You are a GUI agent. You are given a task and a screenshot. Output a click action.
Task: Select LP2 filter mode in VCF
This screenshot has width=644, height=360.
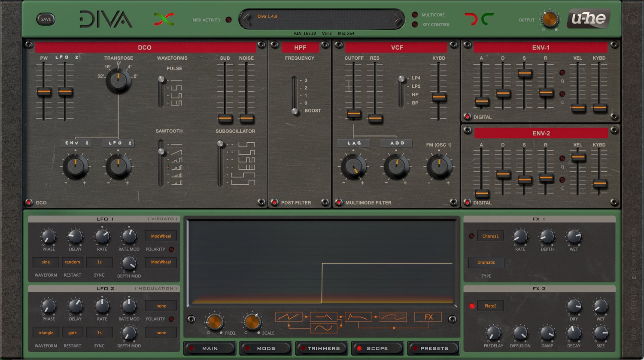(416, 86)
